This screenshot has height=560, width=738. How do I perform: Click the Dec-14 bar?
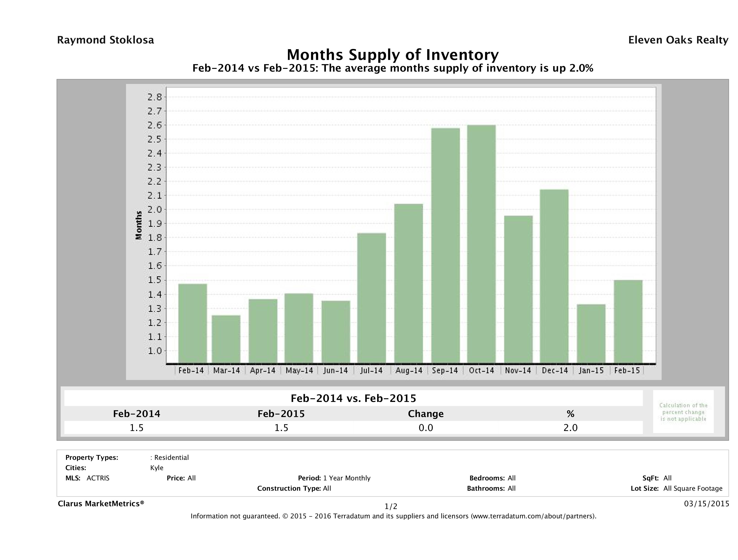(x=554, y=276)
